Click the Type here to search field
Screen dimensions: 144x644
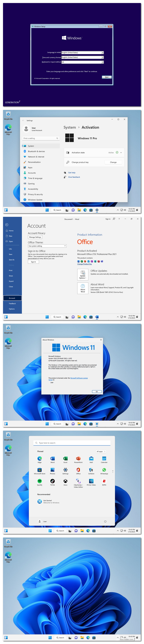coord(72,443)
